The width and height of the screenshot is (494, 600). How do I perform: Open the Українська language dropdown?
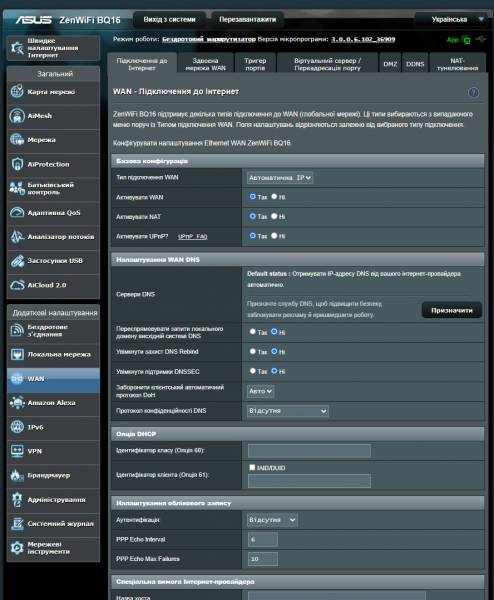(x=452, y=20)
